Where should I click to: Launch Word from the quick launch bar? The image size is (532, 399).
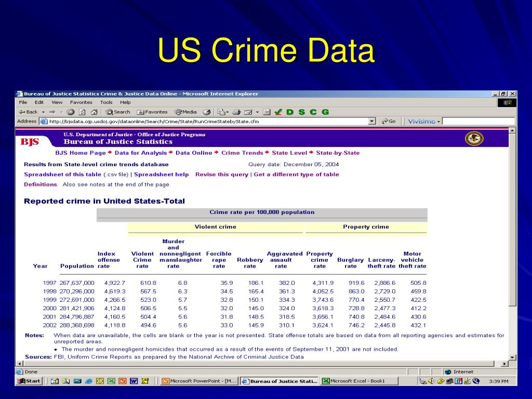pyautogui.click(x=134, y=381)
